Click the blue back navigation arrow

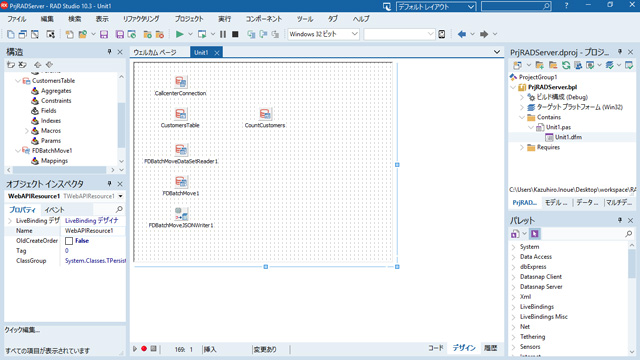coord(462,34)
